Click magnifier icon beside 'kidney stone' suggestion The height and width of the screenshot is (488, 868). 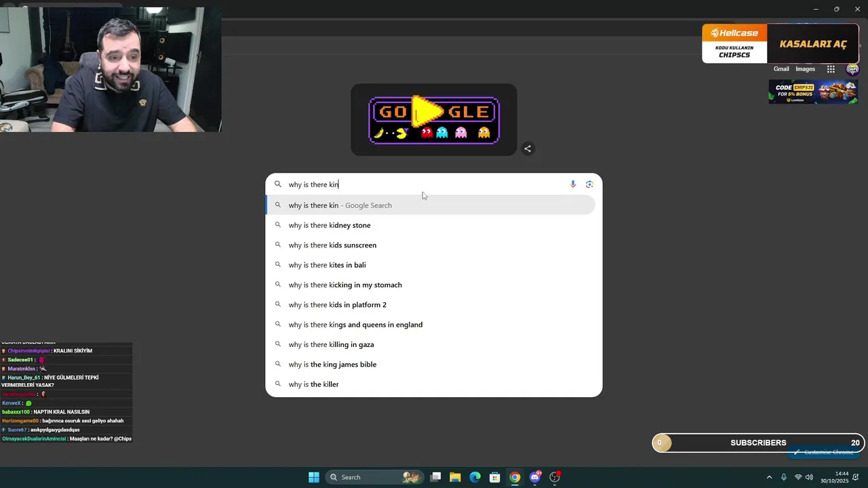click(277, 225)
